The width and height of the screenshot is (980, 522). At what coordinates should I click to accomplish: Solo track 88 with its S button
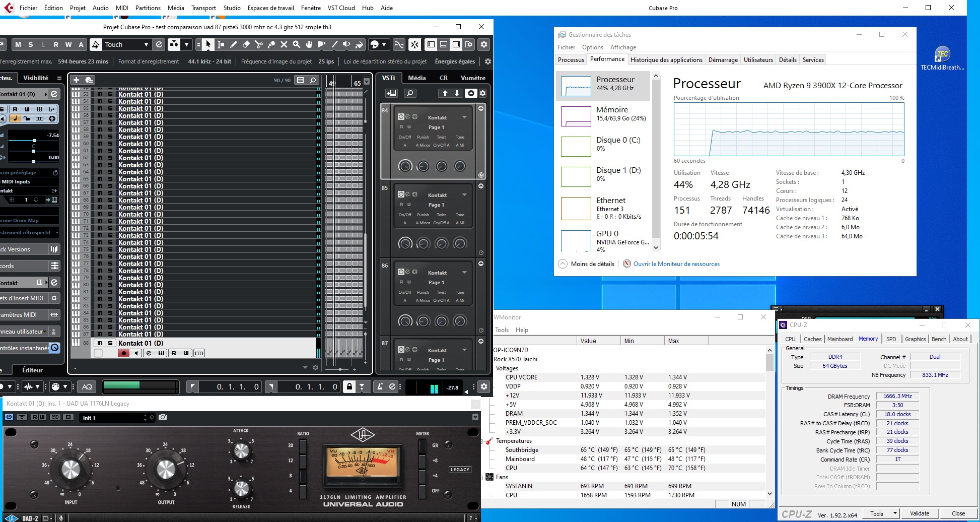click(x=109, y=343)
